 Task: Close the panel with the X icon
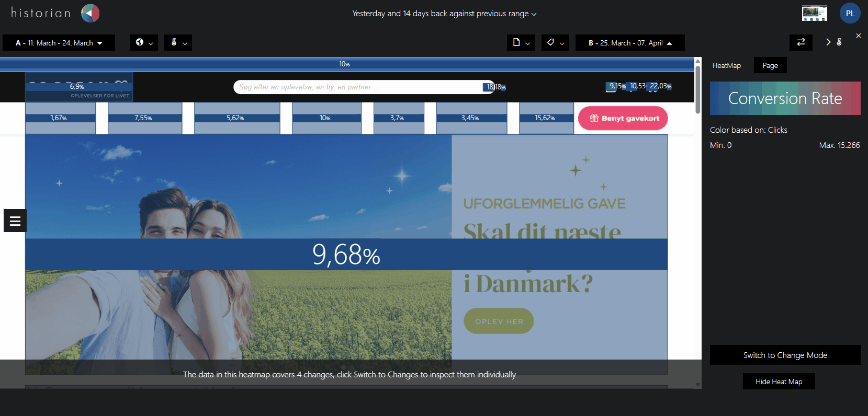click(x=858, y=36)
